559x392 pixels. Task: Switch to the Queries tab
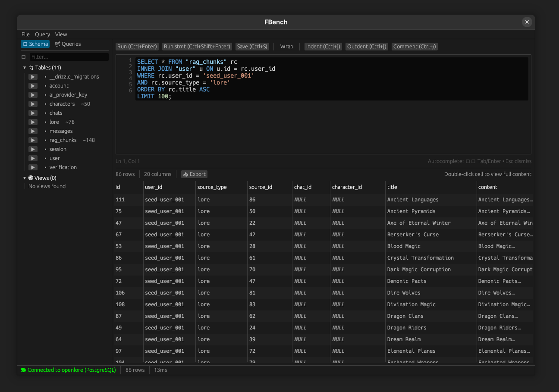tap(68, 44)
